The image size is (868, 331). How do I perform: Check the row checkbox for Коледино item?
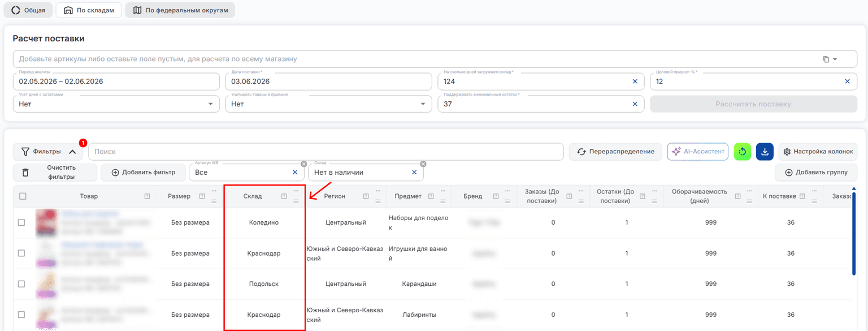point(21,222)
